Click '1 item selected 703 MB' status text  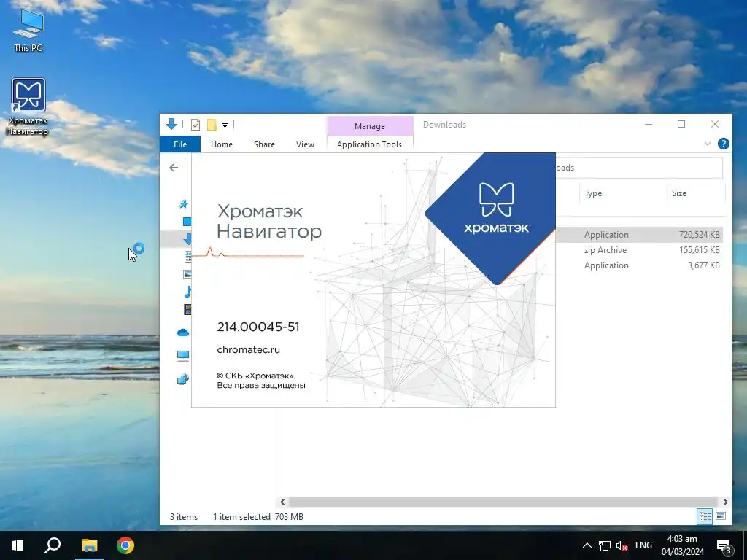pos(258,517)
